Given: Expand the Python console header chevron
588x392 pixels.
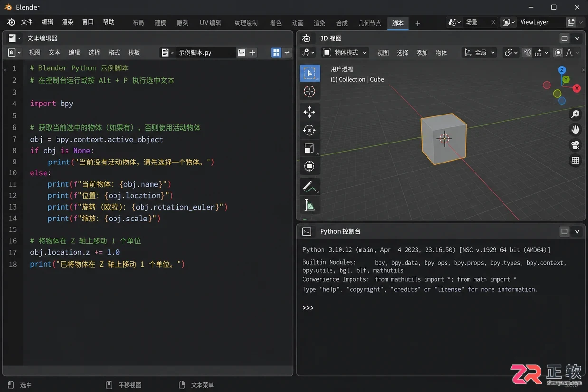Looking at the screenshot, I should 577,231.
